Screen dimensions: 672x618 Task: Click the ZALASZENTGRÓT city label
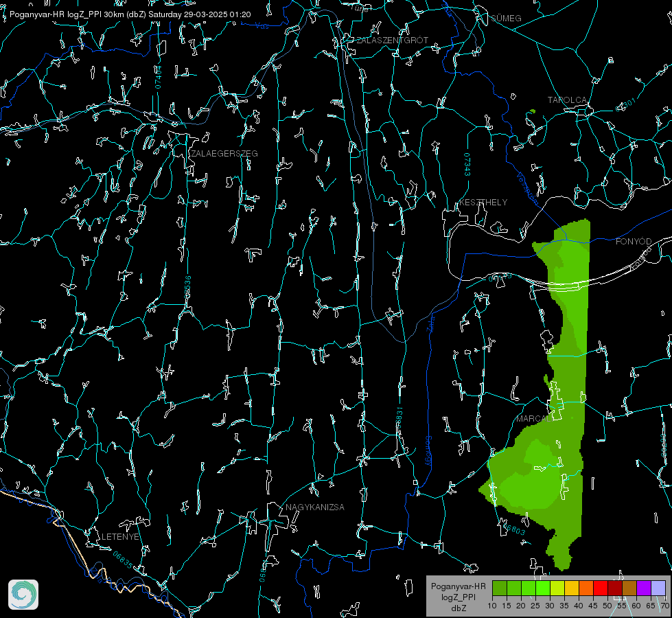click(392, 41)
